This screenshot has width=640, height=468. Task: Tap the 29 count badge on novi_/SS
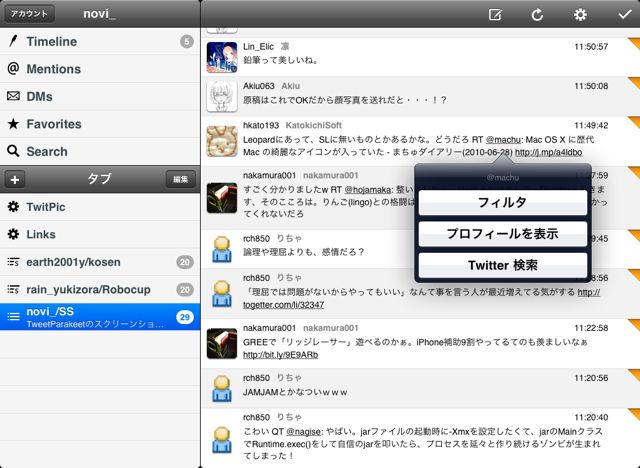coord(184,317)
